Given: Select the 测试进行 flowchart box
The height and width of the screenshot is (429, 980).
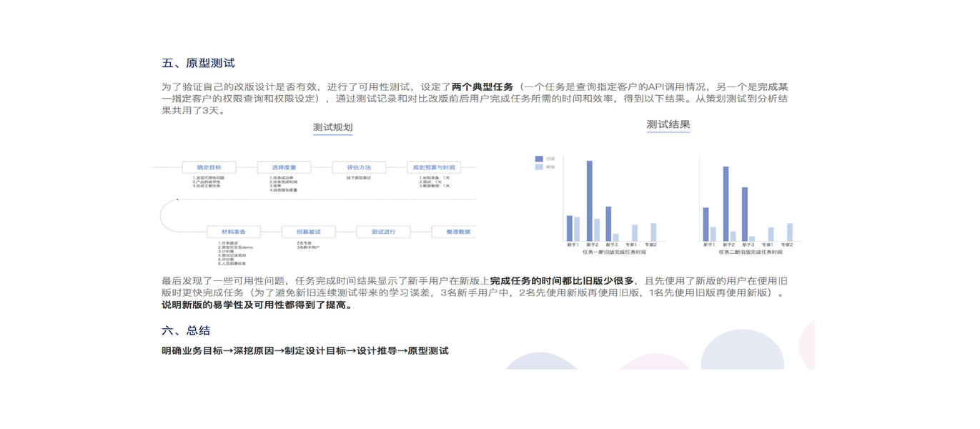Looking at the screenshot, I should click(384, 232).
